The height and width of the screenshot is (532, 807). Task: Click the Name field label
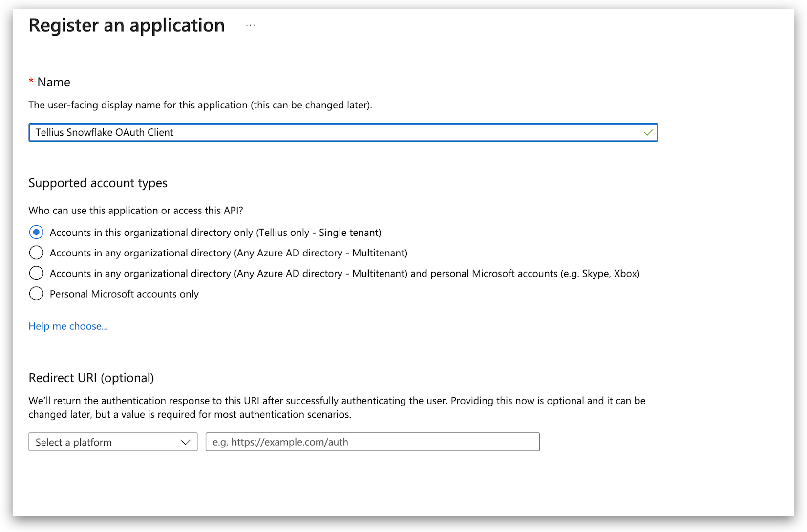click(54, 82)
